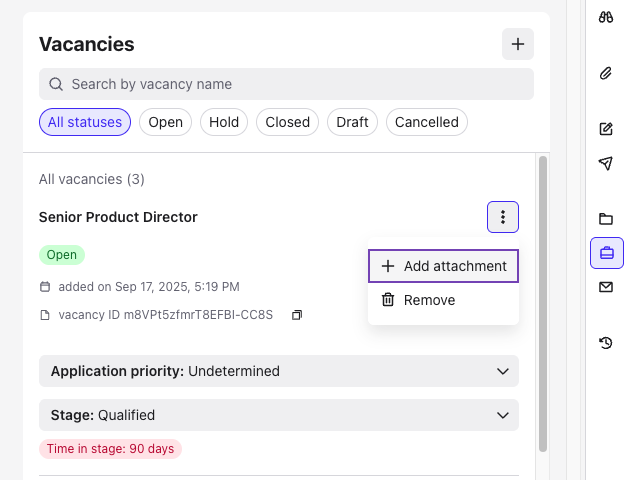Open the envelope mail icon
This screenshot has height=480, width=628.
605,287
